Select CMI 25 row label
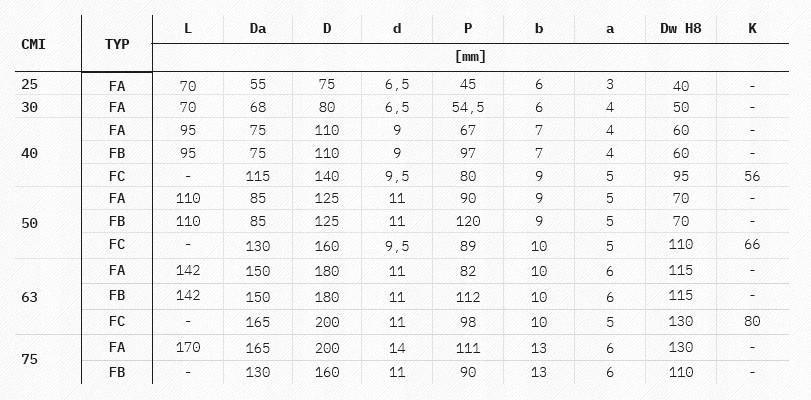Viewport: 811px width, 400px height. (x=29, y=84)
